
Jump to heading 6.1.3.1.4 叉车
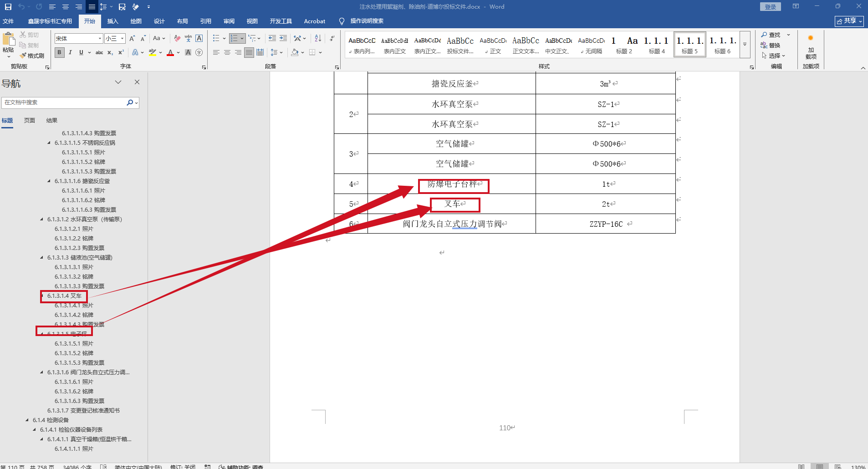click(64, 296)
